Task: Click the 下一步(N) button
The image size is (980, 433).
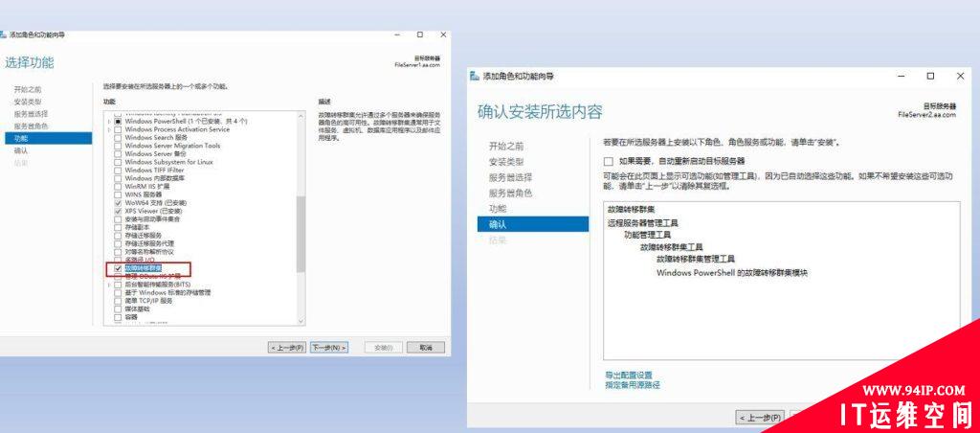Action: pyautogui.click(x=329, y=347)
